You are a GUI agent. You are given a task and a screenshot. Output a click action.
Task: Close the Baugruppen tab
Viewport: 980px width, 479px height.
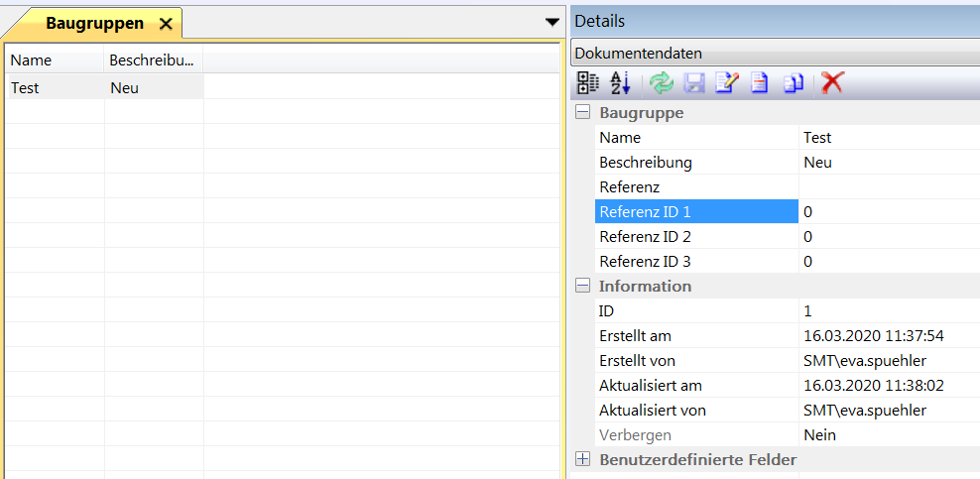pos(166,24)
